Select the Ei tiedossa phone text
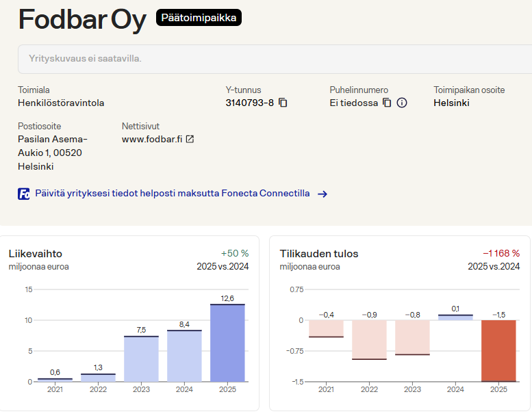This screenshot has width=532, height=416. [354, 103]
